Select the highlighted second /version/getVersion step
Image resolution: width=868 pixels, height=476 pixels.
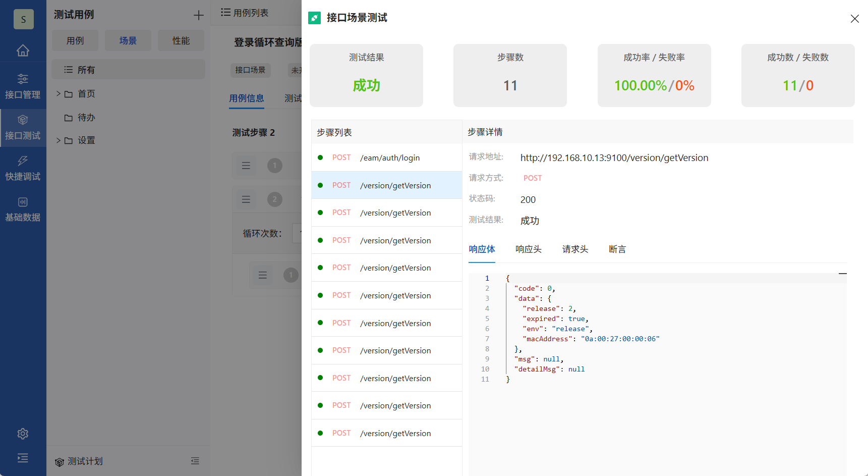point(387,185)
